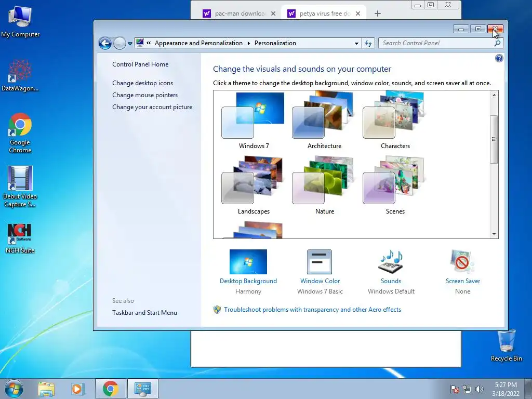Click theme list scroll down arrow
This screenshot has width=532, height=399.
point(494,234)
